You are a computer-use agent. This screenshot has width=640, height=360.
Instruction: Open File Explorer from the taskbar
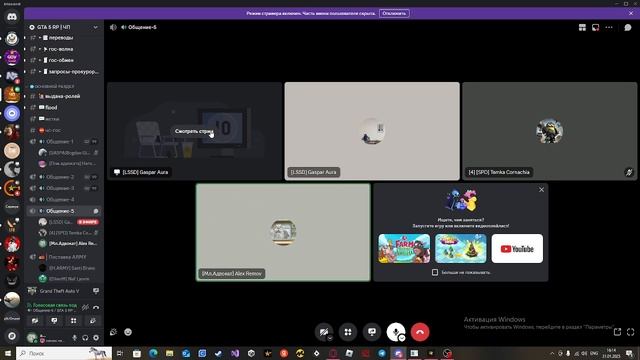tap(169, 353)
